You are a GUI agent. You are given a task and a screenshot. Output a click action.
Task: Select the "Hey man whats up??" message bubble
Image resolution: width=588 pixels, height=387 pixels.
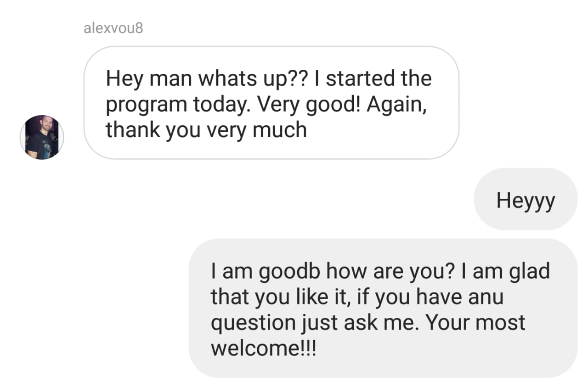point(271,103)
